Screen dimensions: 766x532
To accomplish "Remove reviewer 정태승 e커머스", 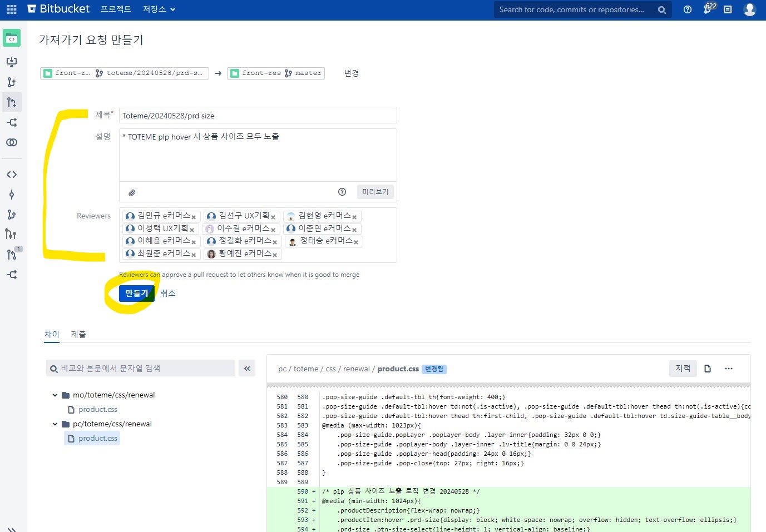I will click(356, 242).
